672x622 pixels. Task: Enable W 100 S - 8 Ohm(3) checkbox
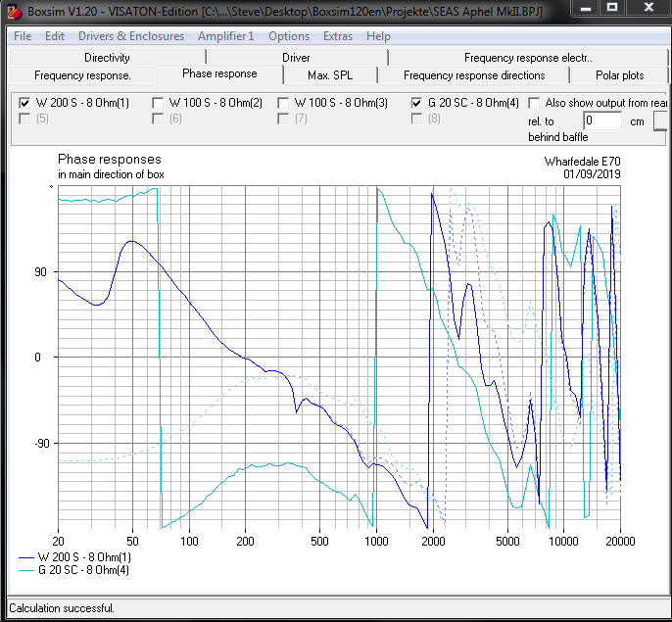click(x=283, y=103)
